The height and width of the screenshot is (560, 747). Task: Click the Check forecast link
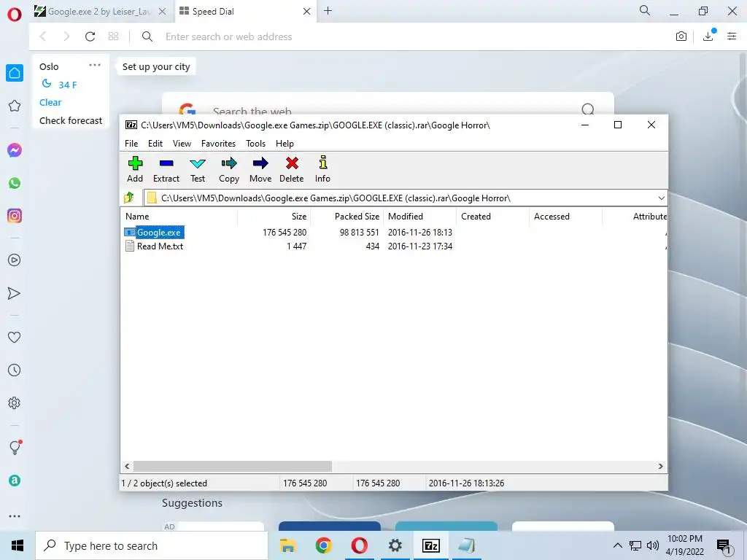[71, 120]
